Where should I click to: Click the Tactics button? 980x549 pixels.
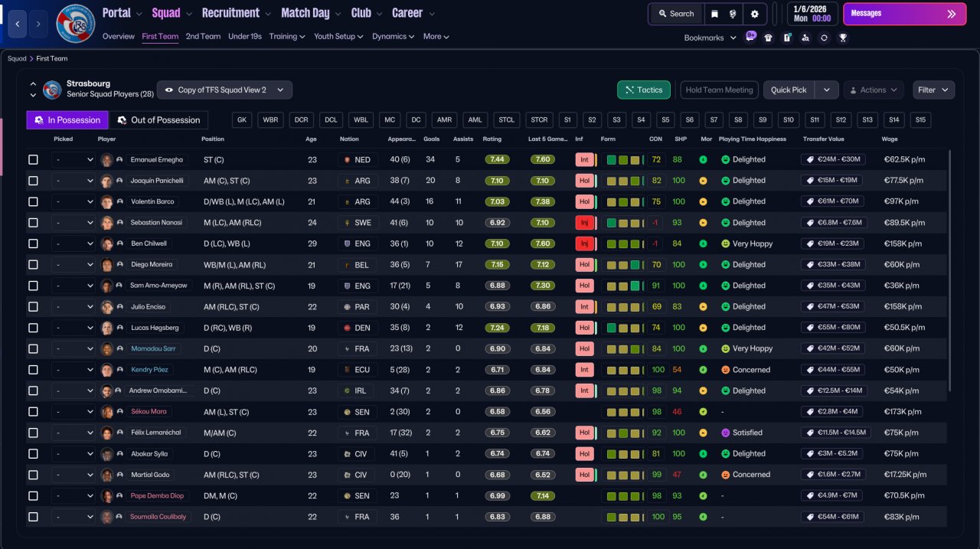pyautogui.click(x=644, y=90)
